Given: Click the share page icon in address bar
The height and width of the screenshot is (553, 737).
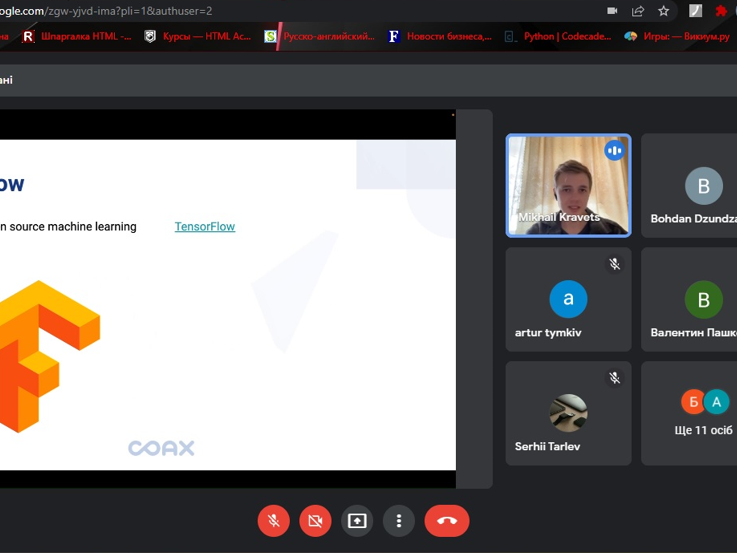Looking at the screenshot, I should tap(638, 11).
